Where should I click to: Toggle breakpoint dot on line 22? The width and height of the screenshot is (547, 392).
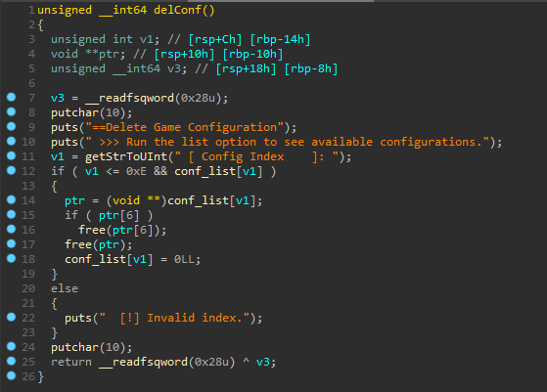[x=11, y=317]
